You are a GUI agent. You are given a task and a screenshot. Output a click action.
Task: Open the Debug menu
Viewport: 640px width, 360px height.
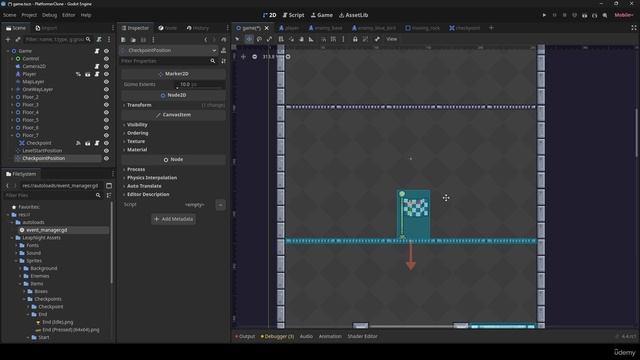(x=49, y=15)
